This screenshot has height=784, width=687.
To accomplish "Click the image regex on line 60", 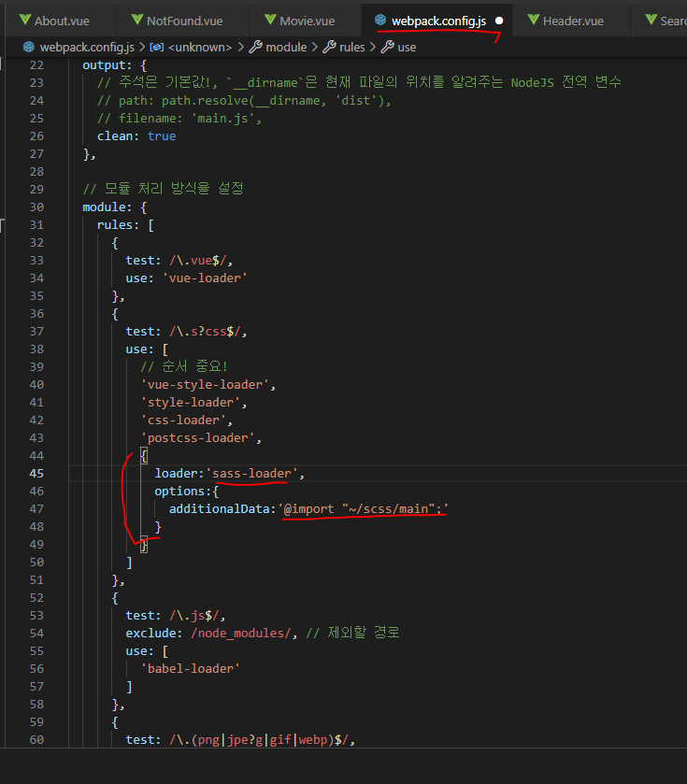I will click(259, 740).
